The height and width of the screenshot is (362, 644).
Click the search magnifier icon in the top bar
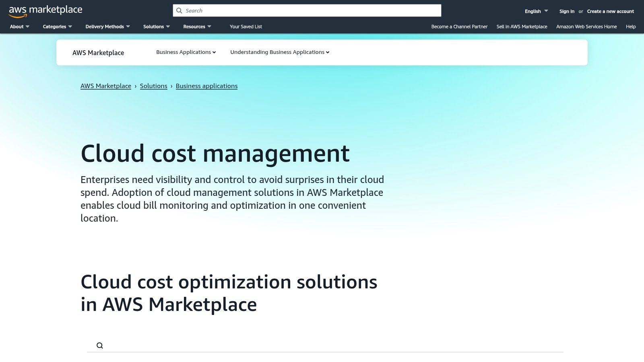click(x=179, y=10)
